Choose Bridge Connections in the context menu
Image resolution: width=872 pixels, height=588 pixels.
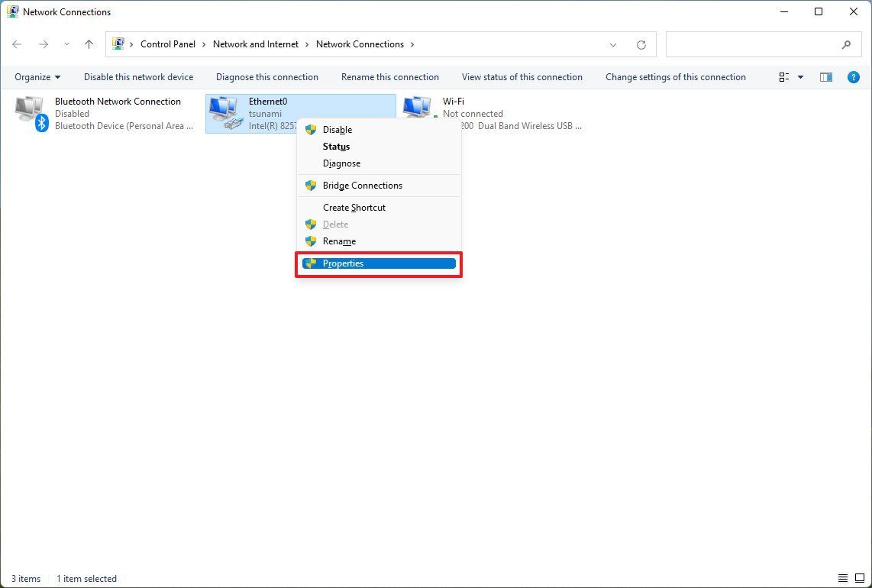point(362,185)
